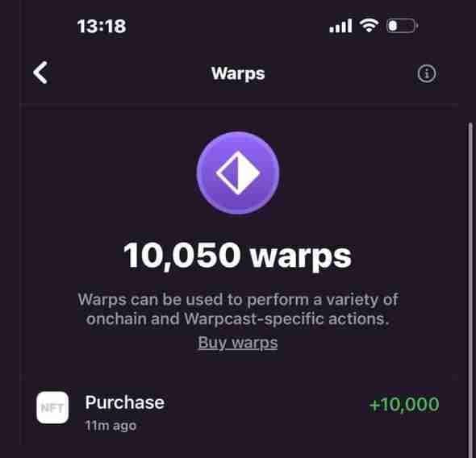This screenshot has height=458, width=476.
Task: Tap the purple Warps coin logo
Action: [x=238, y=173]
